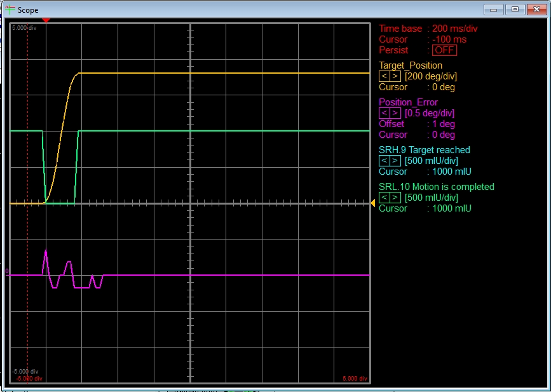Select the Position_Error channel label

(409, 102)
